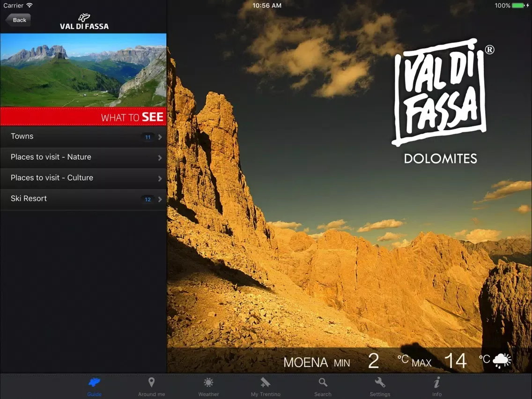Open the Around me pin icon
Screen dimensions: 532x399
[x=151, y=382]
